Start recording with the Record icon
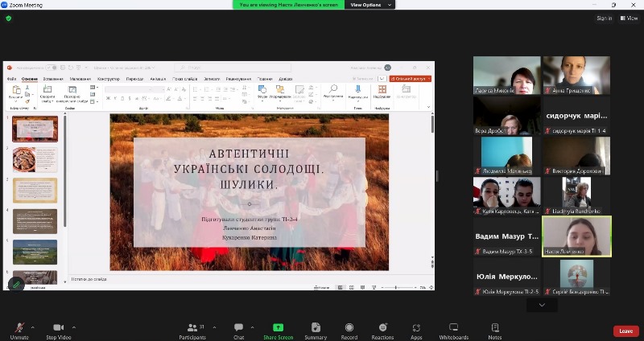The width and height of the screenshot is (644, 341). click(x=349, y=328)
